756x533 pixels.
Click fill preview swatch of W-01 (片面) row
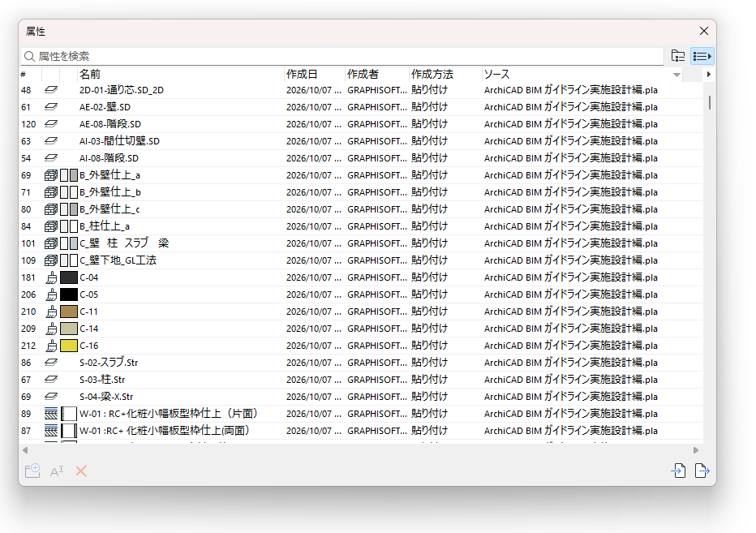click(x=69, y=414)
